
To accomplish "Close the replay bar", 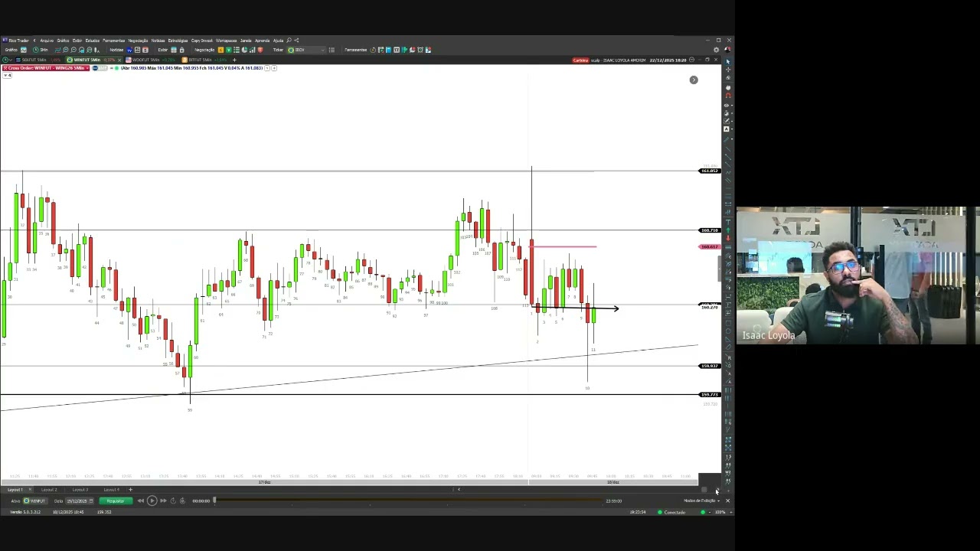I will click(x=727, y=501).
